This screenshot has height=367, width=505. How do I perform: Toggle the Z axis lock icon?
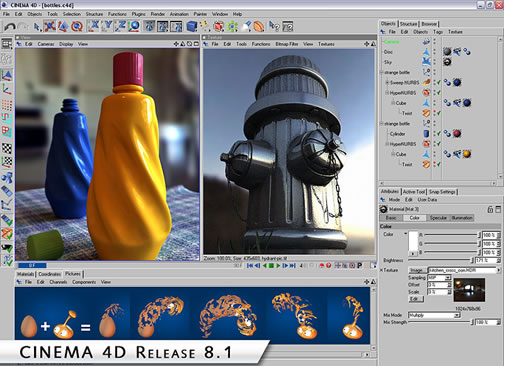coord(121,26)
